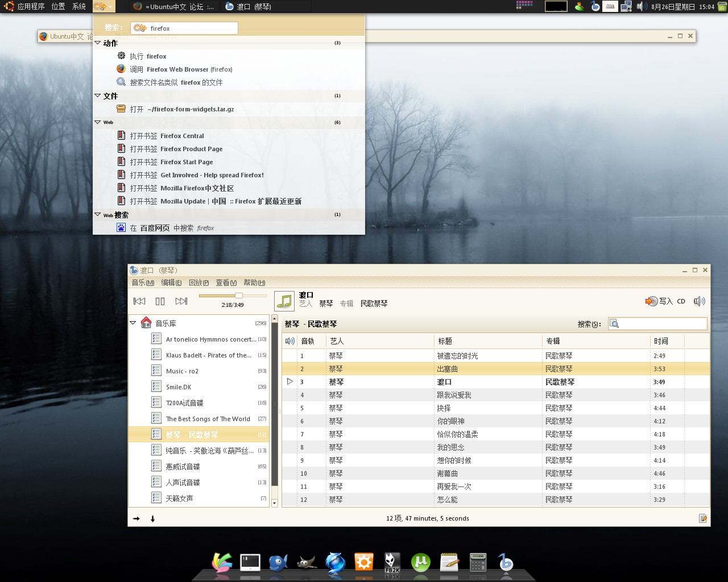Click the keyboard indicator in the tray
Viewport: 728px width, 582px height.
coord(610,6)
